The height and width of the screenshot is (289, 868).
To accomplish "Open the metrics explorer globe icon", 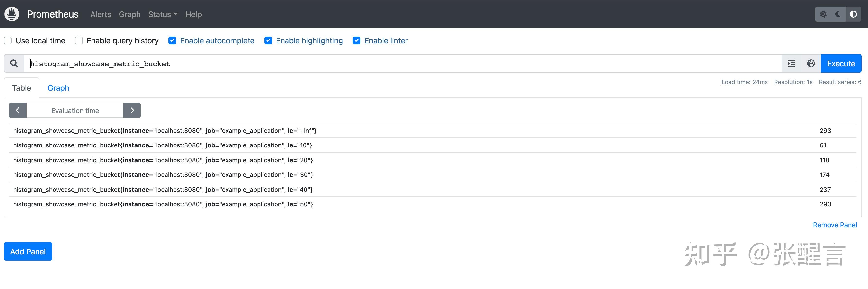I will coord(811,63).
